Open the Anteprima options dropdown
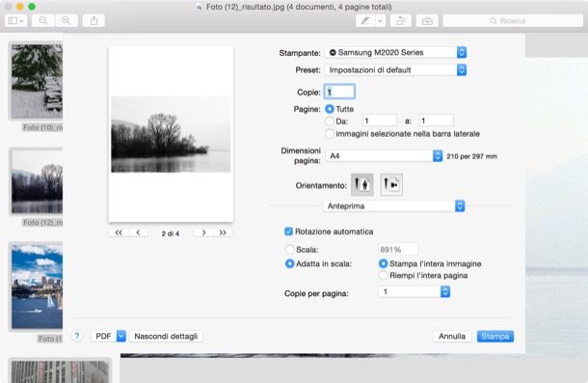Viewport: 588px width, 383px height. tap(394, 205)
